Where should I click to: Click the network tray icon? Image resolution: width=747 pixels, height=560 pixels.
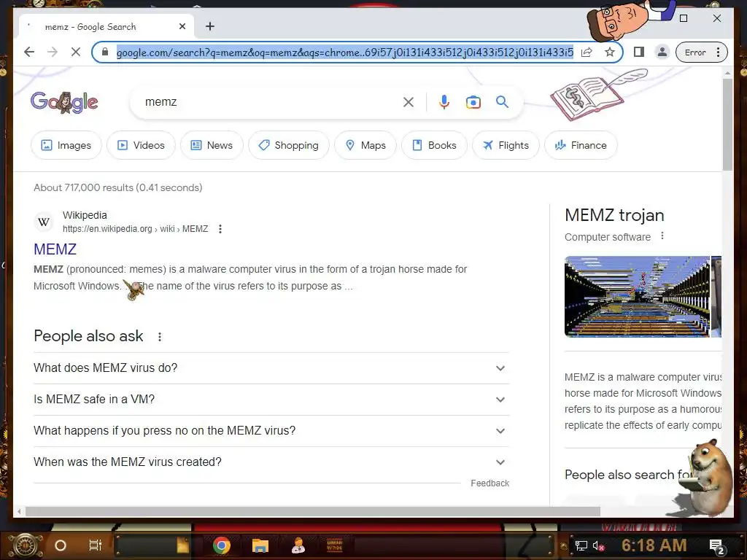(581, 545)
